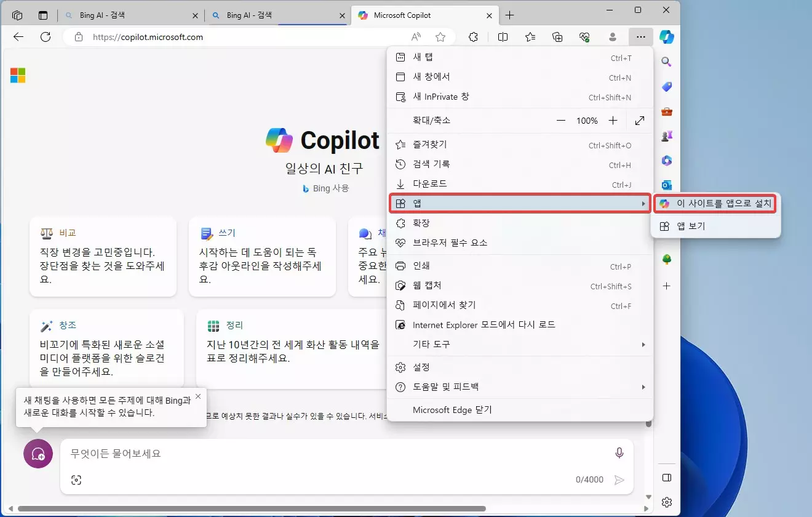The image size is (812, 517).
Task: Select 웹 캡처 menu item
Action: pos(520,286)
